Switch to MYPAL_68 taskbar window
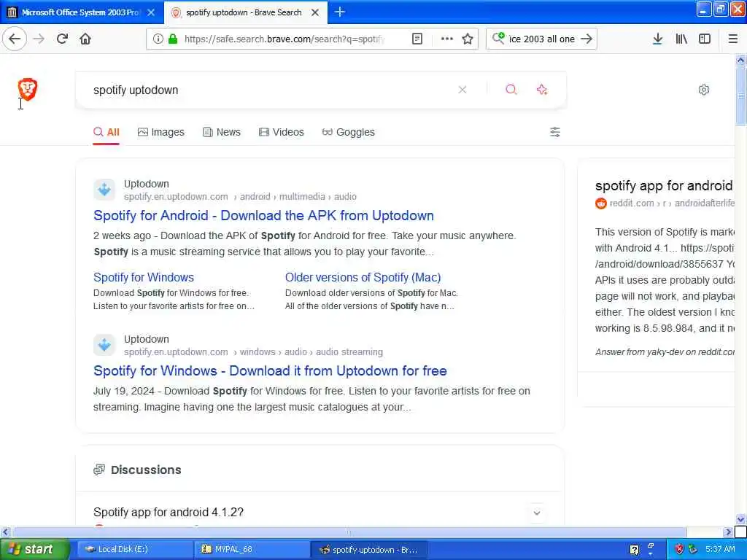The height and width of the screenshot is (560, 747). point(251,549)
